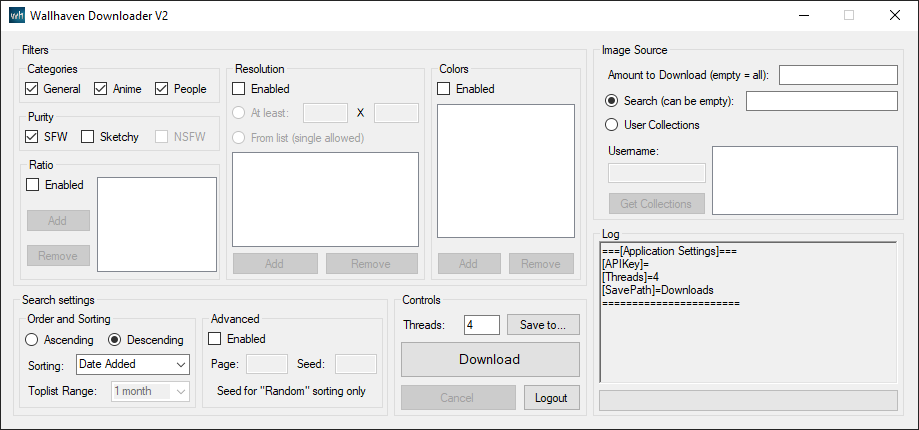This screenshot has height=430, width=919.
Task: Minimize the Wallhaven Downloader window
Action: (x=804, y=16)
